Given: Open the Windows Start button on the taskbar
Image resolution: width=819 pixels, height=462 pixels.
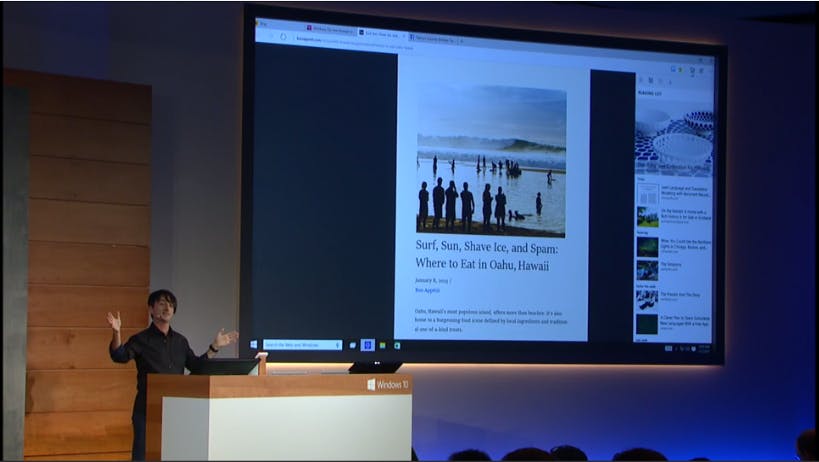Looking at the screenshot, I should (x=254, y=345).
